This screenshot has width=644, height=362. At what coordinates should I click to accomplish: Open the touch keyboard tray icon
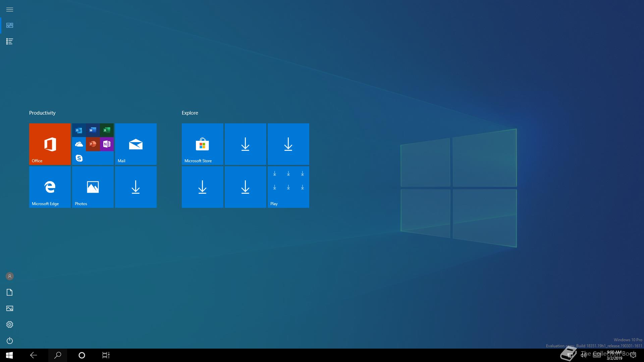coord(597,355)
